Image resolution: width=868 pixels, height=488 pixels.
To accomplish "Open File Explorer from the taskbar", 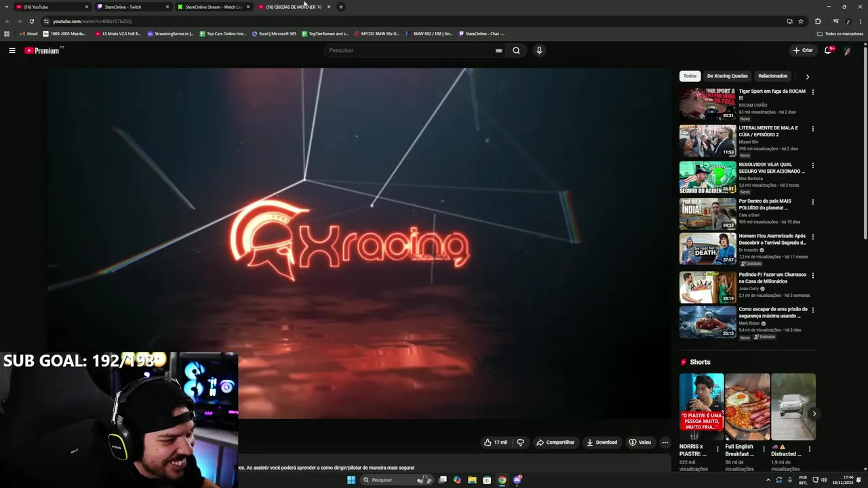I will coord(472,480).
